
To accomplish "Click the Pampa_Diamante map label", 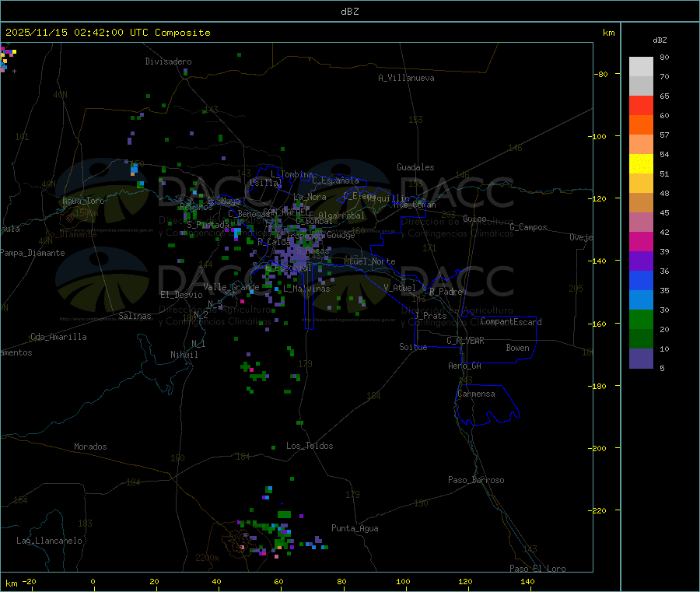I will (x=33, y=253).
